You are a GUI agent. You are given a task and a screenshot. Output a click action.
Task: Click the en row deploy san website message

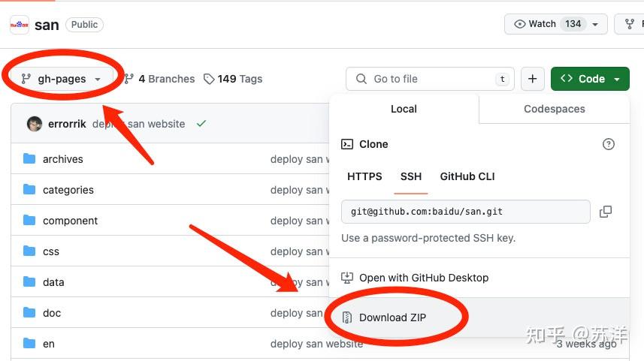316,344
